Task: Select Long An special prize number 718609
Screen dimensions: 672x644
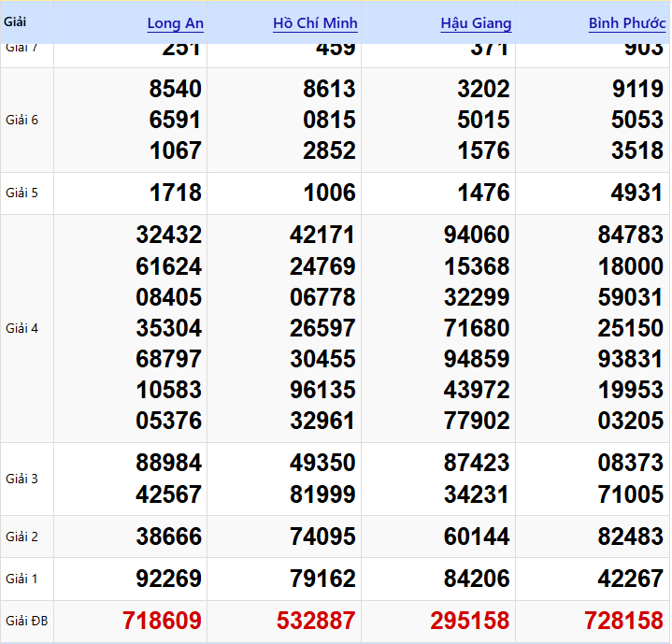Action: 162,620
